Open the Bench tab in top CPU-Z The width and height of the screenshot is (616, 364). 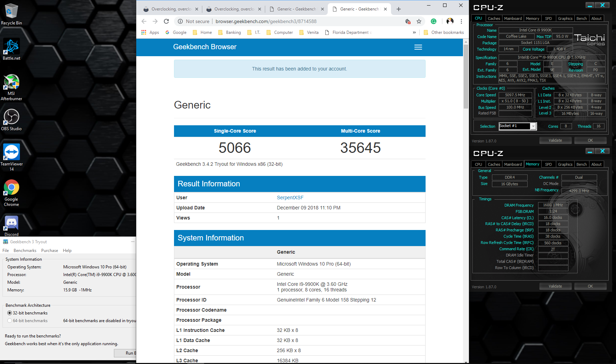[581, 18]
